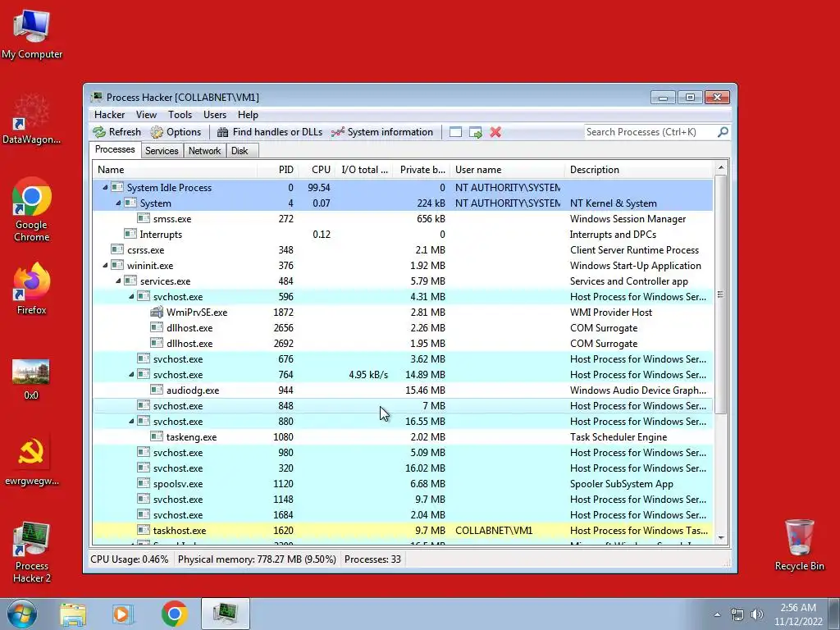
Task: Open the Options toolbar button
Action: [176, 132]
